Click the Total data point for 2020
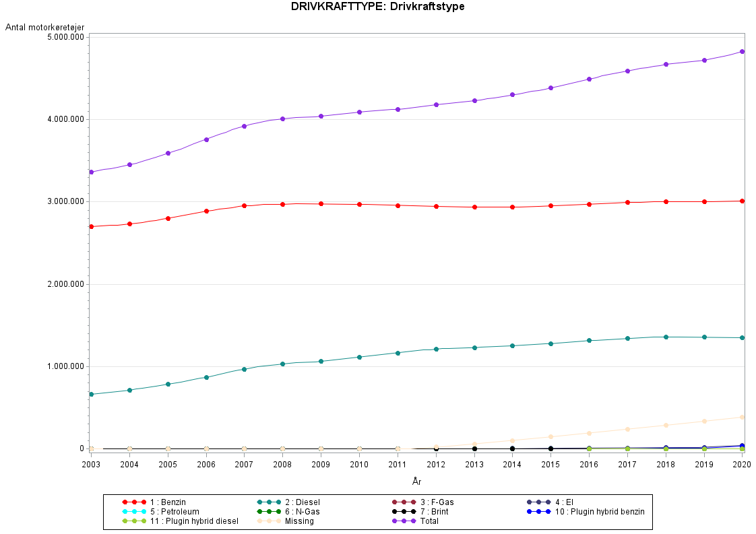 pyautogui.click(x=742, y=51)
